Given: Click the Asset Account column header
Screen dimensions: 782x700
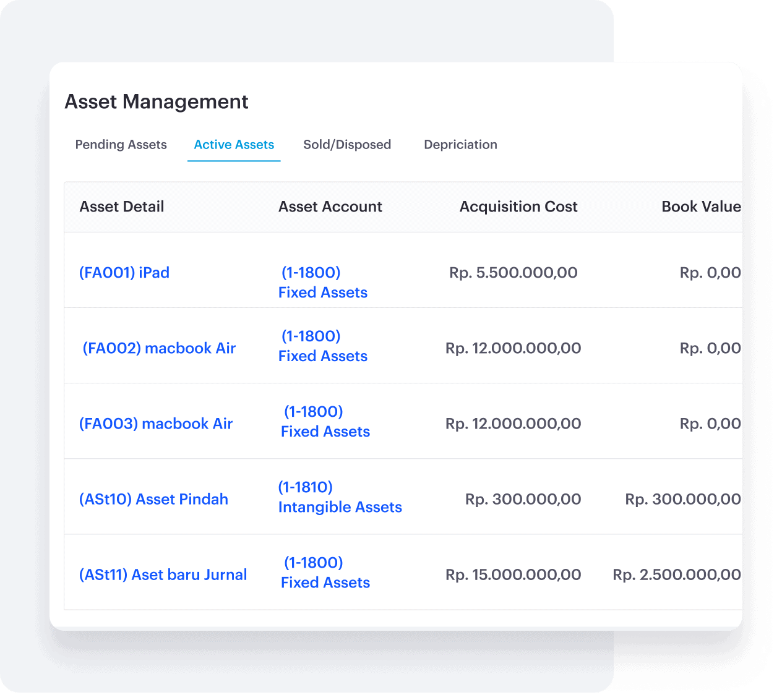Looking at the screenshot, I should tap(330, 207).
